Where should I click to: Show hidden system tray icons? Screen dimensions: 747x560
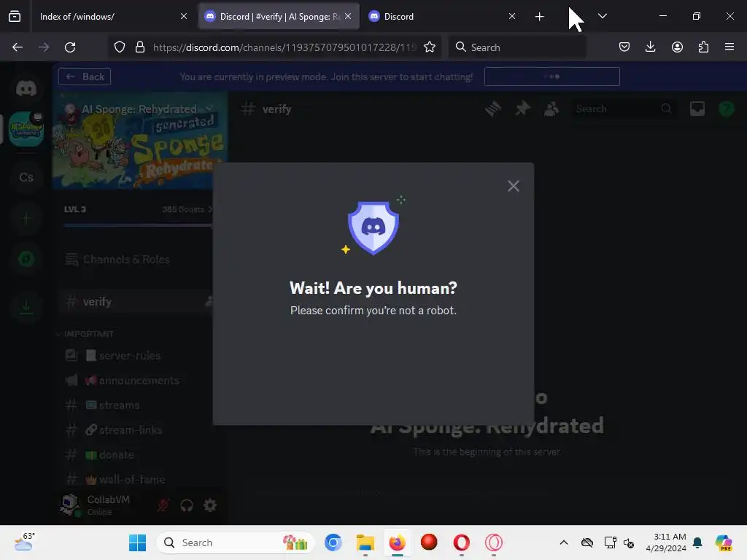(x=564, y=542)
